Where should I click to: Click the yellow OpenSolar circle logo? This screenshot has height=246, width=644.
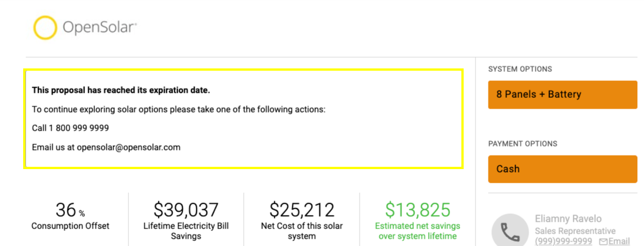45,28
